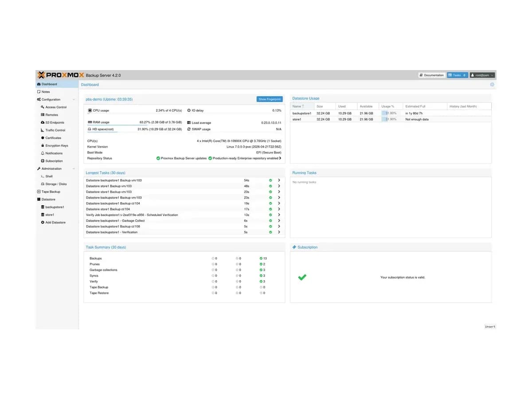Open arrow for Backup ct/108 task

pos(279,227)
